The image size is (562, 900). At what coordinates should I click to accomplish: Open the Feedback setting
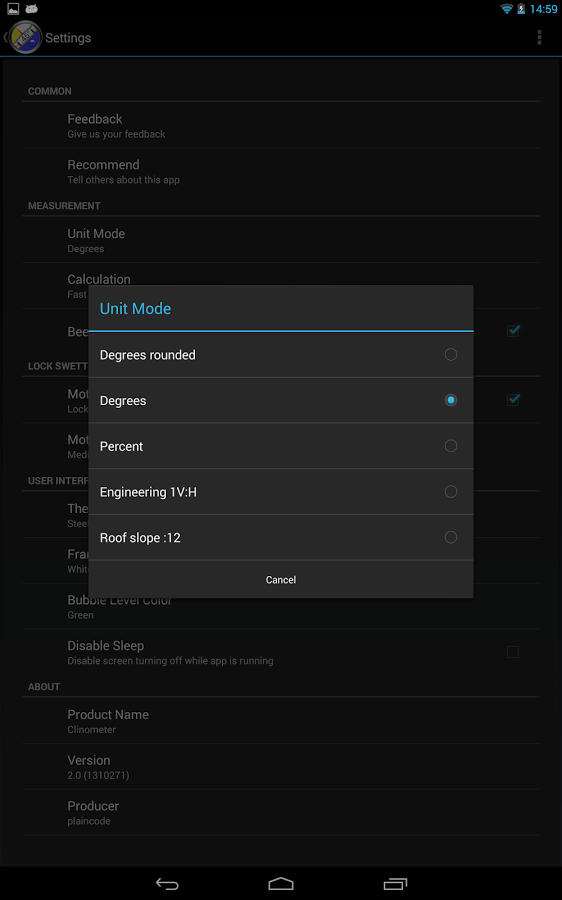[x=281, y=126]
